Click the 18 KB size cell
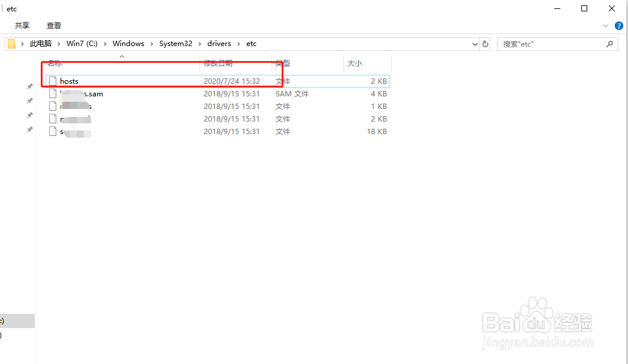This screenshot has width=628, height=364. 377,132
